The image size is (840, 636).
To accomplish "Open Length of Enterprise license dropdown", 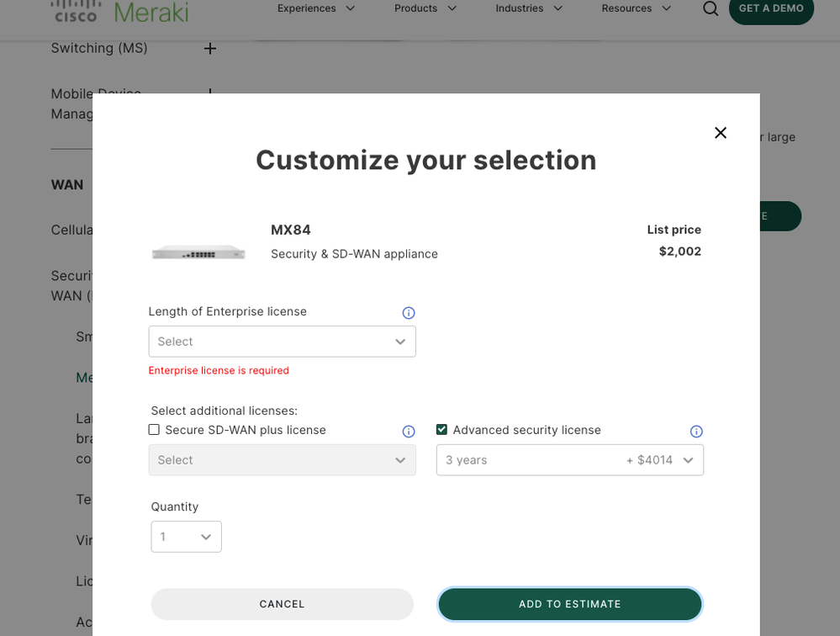I will pyautogui.click(x=282, y=342).
